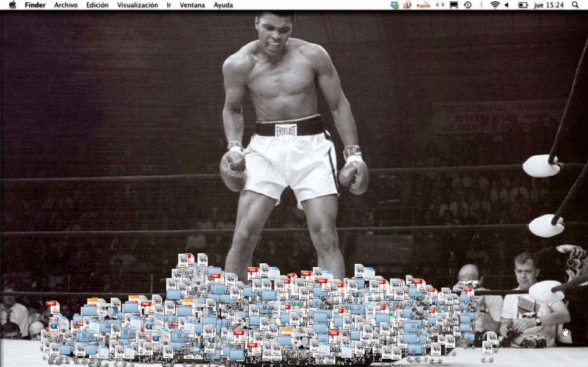Open Spotlight search magnifying glass

(x=575, y=5)
